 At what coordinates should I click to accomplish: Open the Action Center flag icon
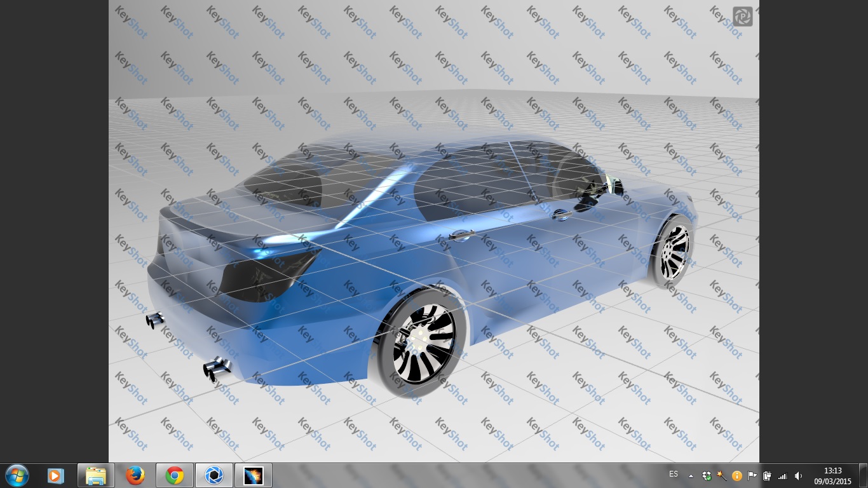point(752,475)
